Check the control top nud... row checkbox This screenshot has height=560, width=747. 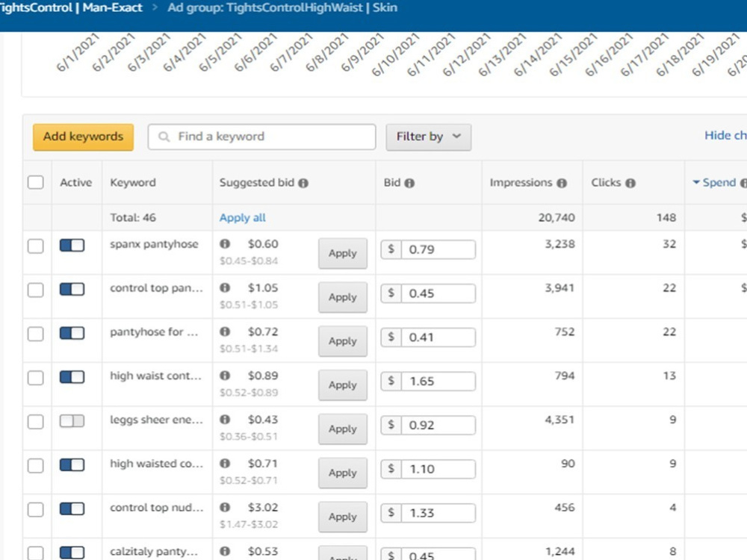(x=36, y=509)
